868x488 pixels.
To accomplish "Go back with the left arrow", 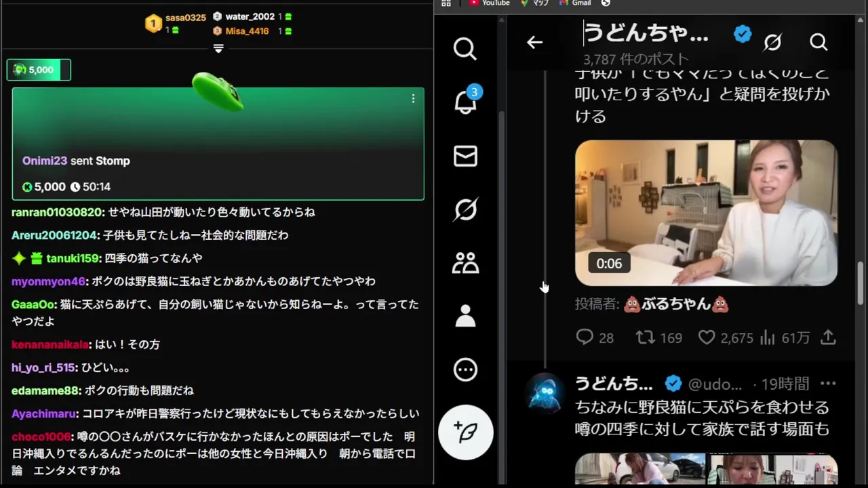I will pos(534,42).
